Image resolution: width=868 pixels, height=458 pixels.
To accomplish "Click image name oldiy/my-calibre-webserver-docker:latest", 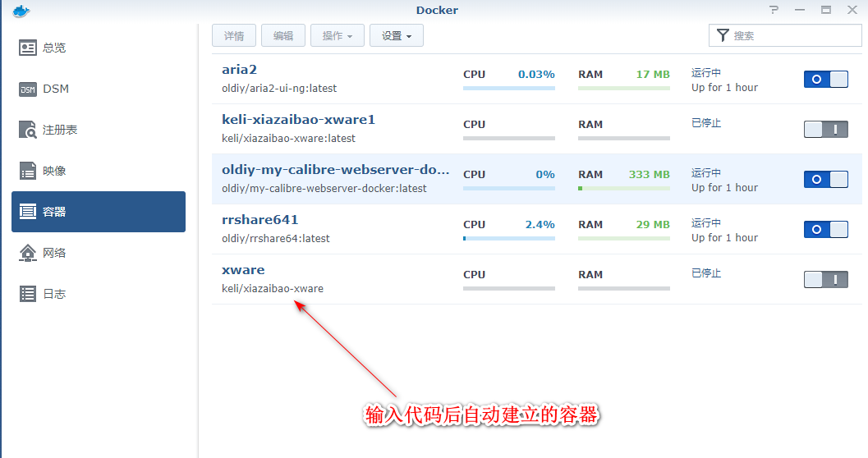I will coord(324,189).
